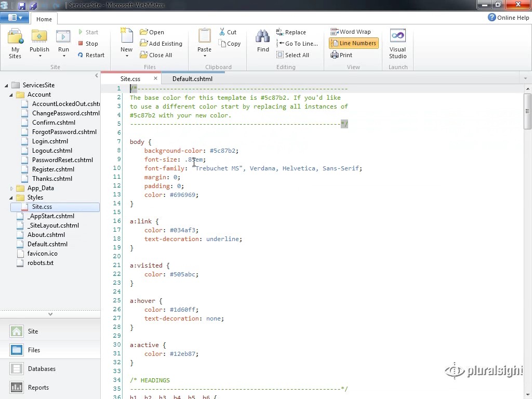
Task: Open Find with binoculars icon
Action: (263, 41)
